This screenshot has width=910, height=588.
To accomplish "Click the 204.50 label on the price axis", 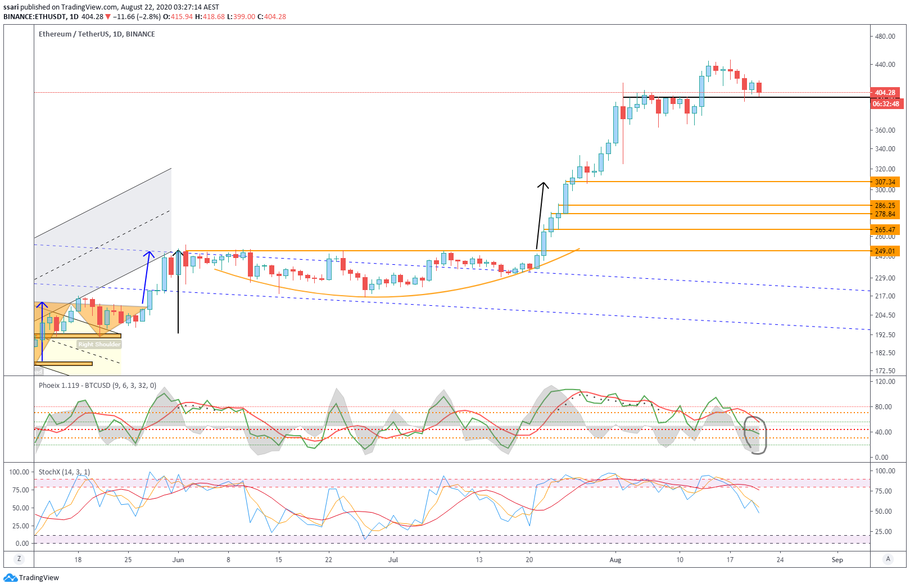I will [885, 315].
